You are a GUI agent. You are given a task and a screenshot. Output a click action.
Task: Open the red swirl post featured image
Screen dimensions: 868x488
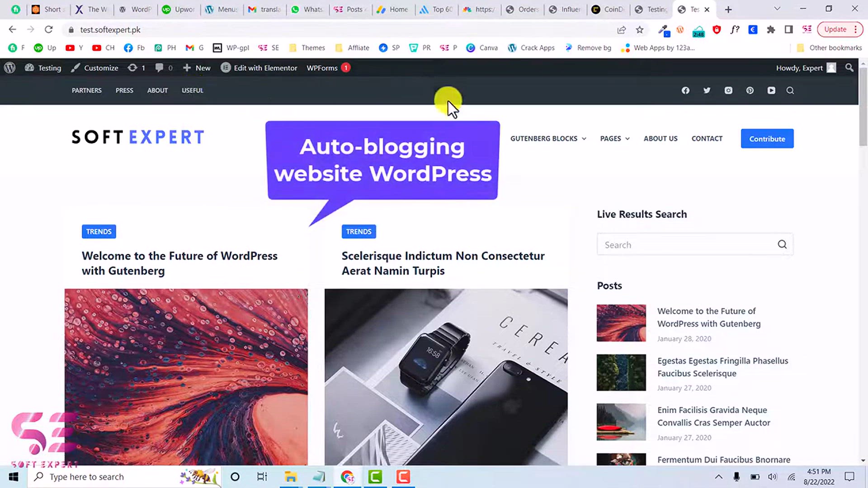tap(186, 377)
